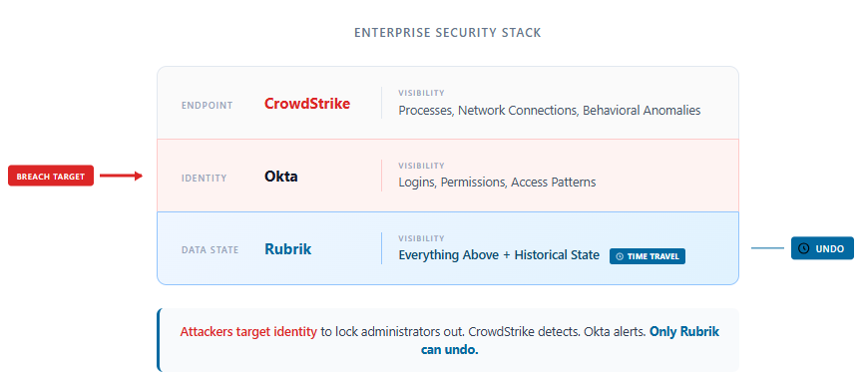
Task: Click the clock icon in UNDO badge
Action: [x=804, y=248]
